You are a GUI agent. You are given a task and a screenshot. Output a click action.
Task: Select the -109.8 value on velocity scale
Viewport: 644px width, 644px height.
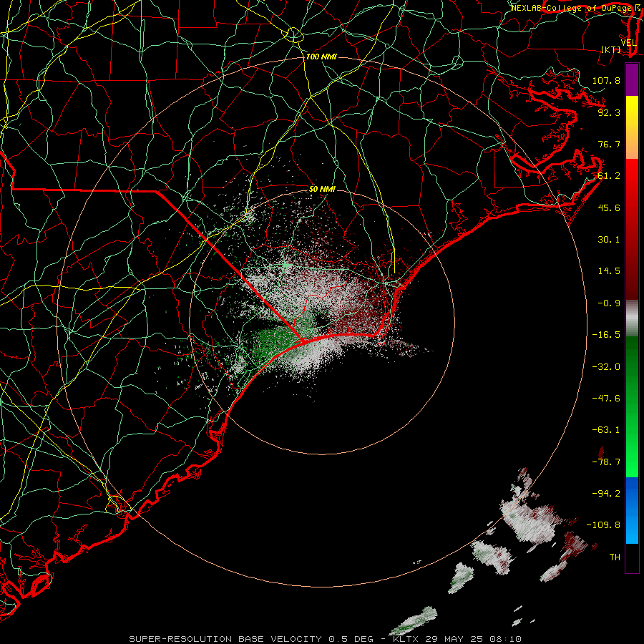(x=603, y=525)
